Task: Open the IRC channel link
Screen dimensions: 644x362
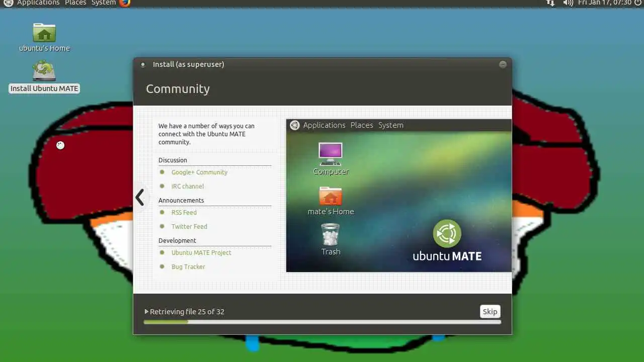Action: click(x=188, y=186)
